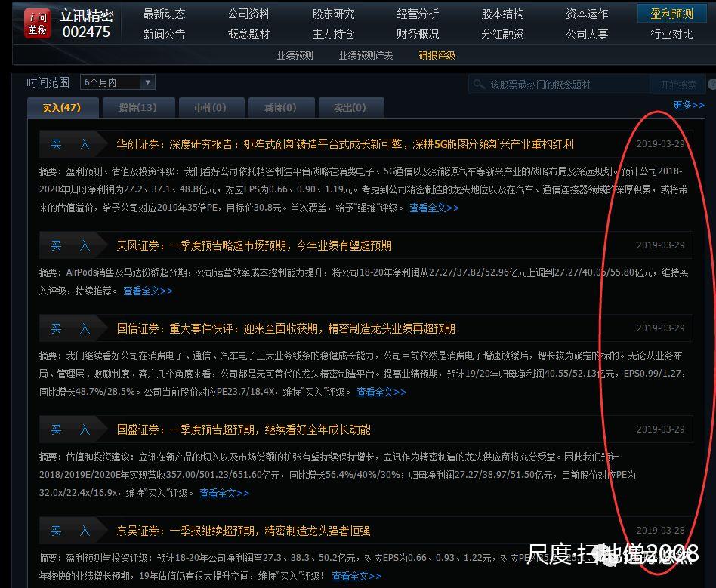Click 查看全文>> in the 华创证券 summary

click(434, 208)
